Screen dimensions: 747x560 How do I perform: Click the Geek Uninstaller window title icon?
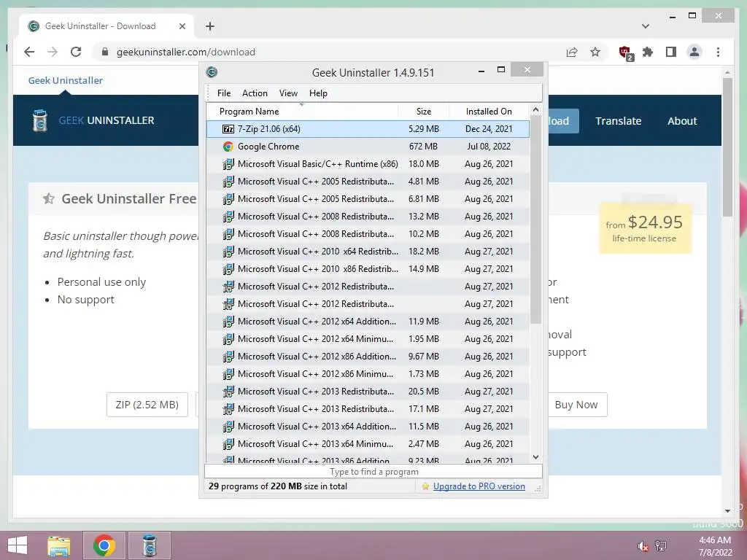tap(212, 72)
